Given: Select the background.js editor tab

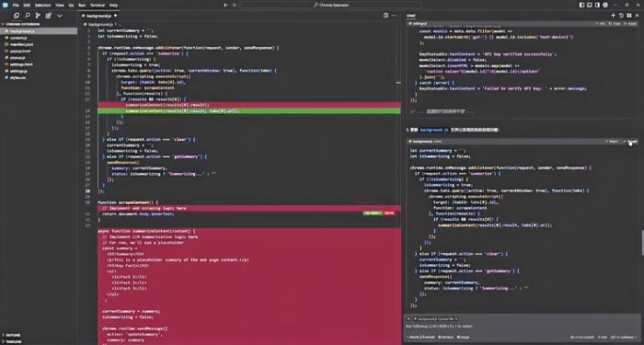Looking at the screenshot, I should pyautogui.click(x=99, y=16).
